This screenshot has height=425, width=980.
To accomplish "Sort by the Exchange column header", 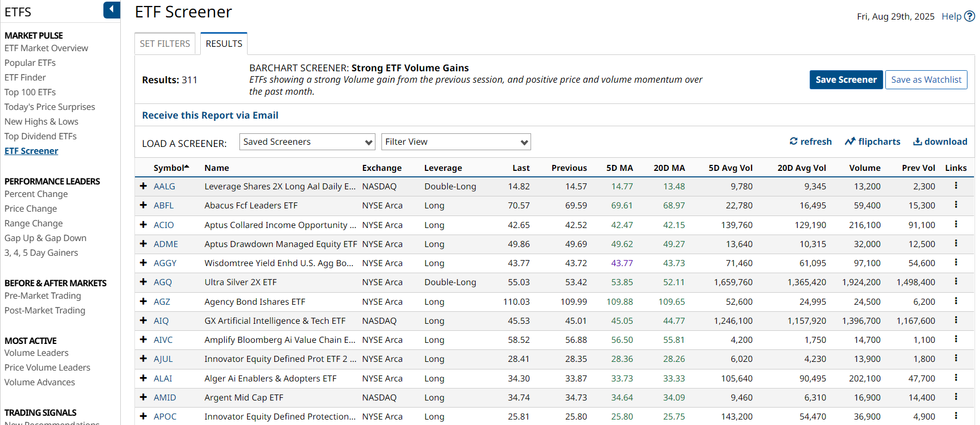I will pos(382,168).
